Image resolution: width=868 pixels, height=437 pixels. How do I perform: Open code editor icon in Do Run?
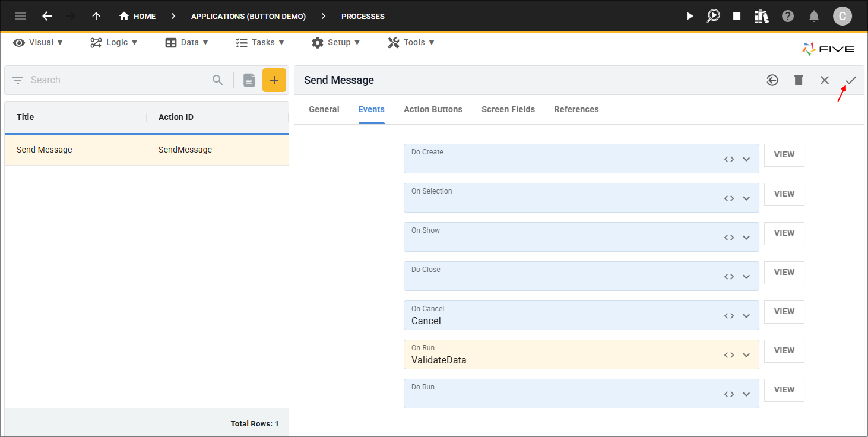(x=729, y=394)
